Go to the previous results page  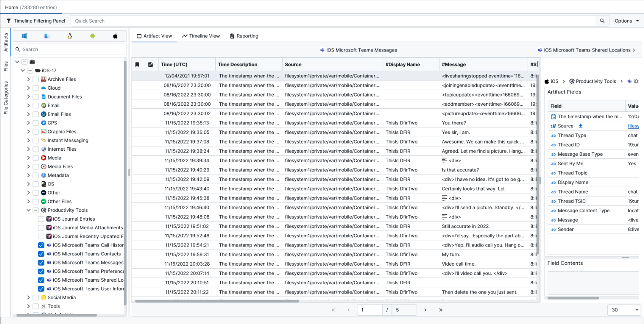(349, 310)
